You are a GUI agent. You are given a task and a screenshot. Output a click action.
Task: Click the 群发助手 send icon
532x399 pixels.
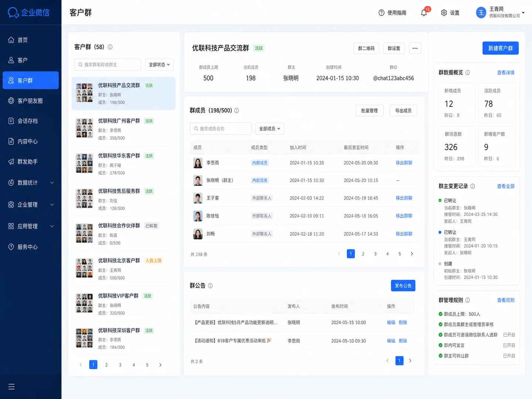click(x=11, y=161)
